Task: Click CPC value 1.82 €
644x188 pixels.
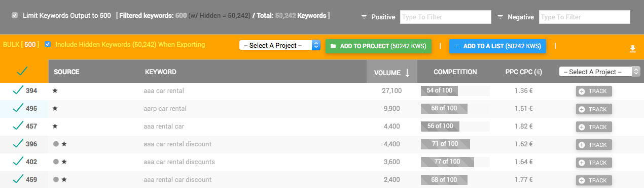Action: coord(524,127)
